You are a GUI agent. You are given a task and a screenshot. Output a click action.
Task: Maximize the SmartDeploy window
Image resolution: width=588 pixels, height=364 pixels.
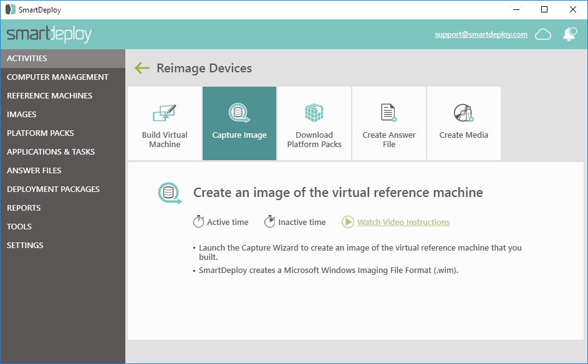pos(544,10)
